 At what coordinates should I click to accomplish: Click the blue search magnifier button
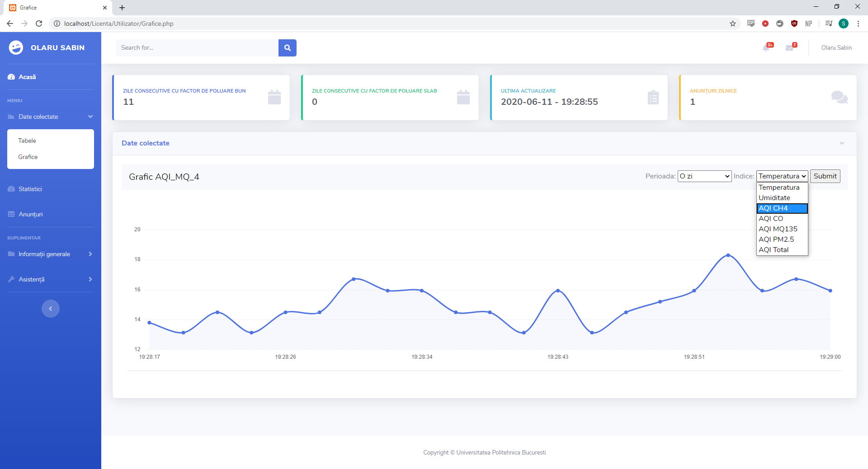(287, 48)
